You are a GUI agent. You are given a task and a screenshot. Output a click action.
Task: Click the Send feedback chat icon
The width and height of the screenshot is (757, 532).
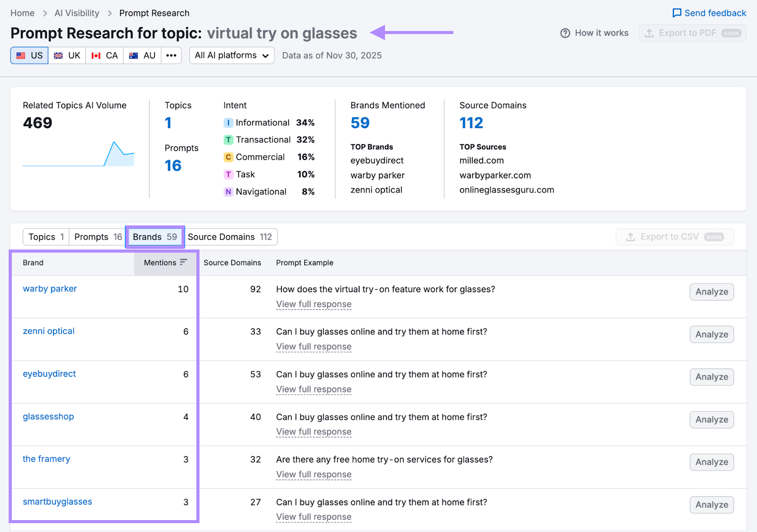[678, 13]
